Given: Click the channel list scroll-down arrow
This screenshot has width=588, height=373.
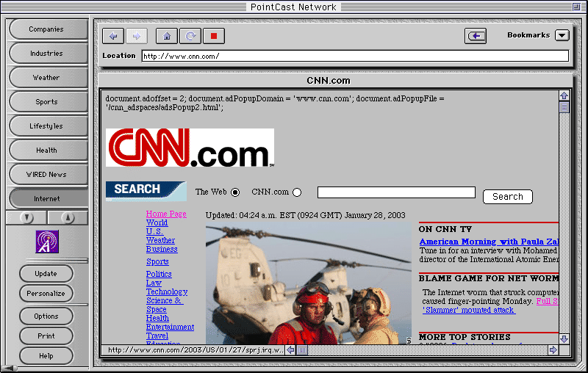Looking at the screenshot, I should 26,217.
